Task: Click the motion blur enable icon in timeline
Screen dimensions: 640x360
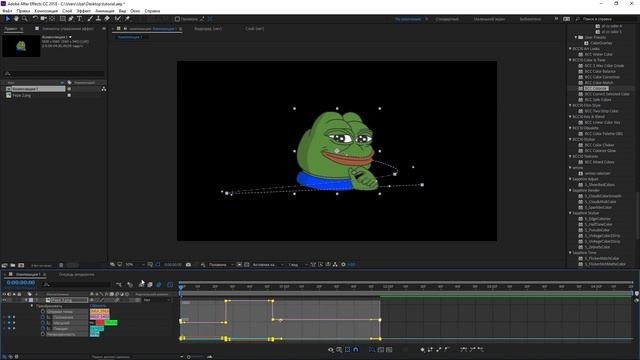Action: 159,284
